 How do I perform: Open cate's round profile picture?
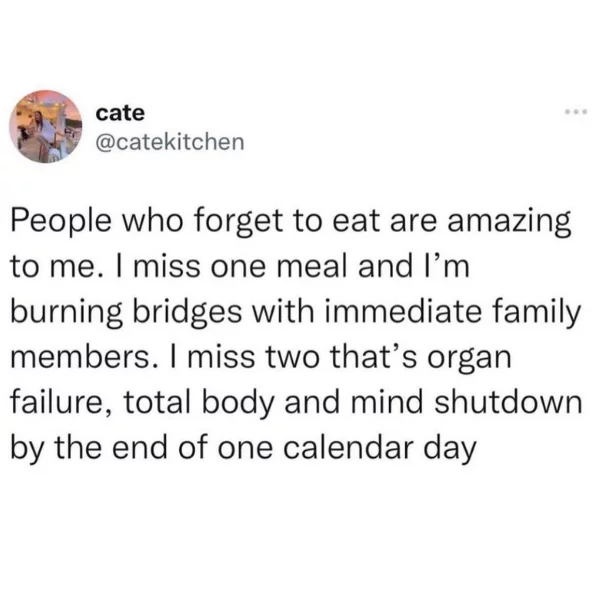click(x=46, y=127)
